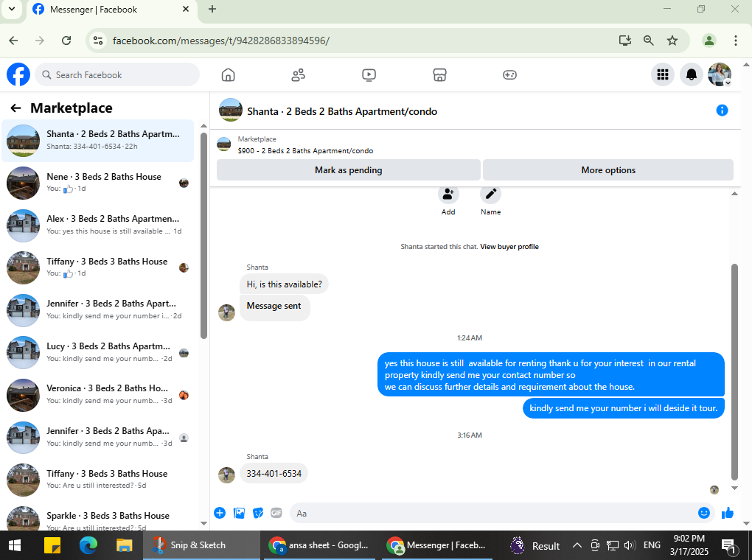
Task: Open Alex 3 Beds 2 Baths Apartment chat
Action: point(98,225)
